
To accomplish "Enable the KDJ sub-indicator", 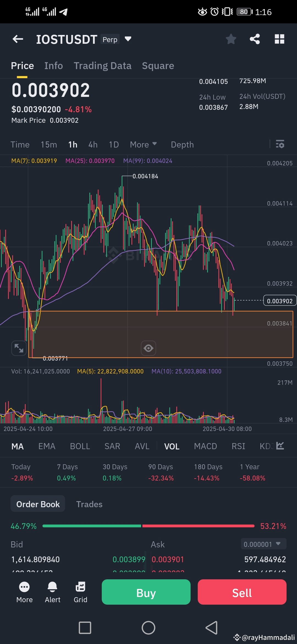I will [266, 446].
